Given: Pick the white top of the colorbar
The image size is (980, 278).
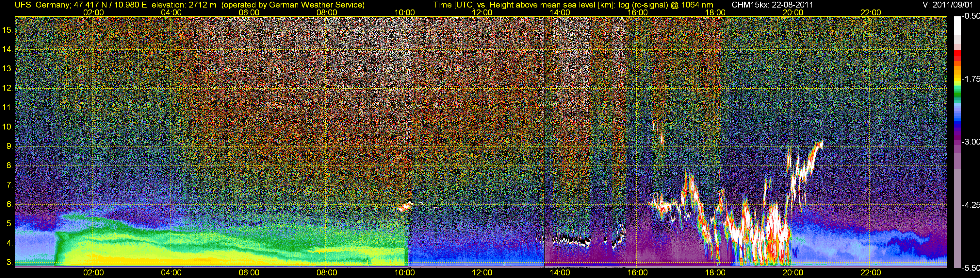Looking at the screenshot, I should (957, 25).
